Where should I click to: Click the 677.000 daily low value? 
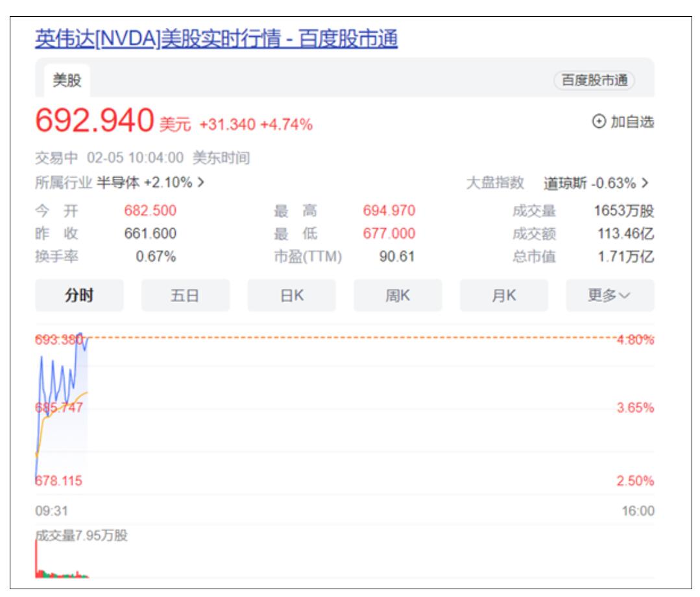(389, 233)
